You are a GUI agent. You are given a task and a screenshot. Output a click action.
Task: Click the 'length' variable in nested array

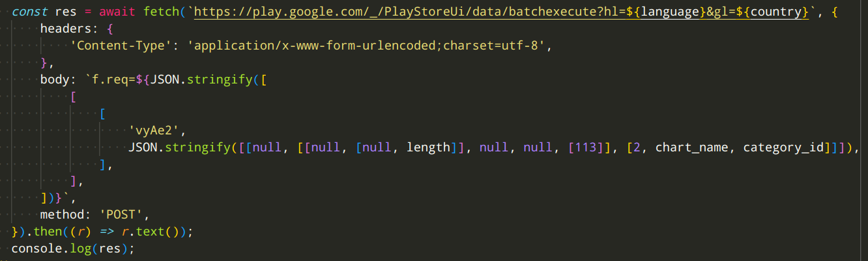428,147
